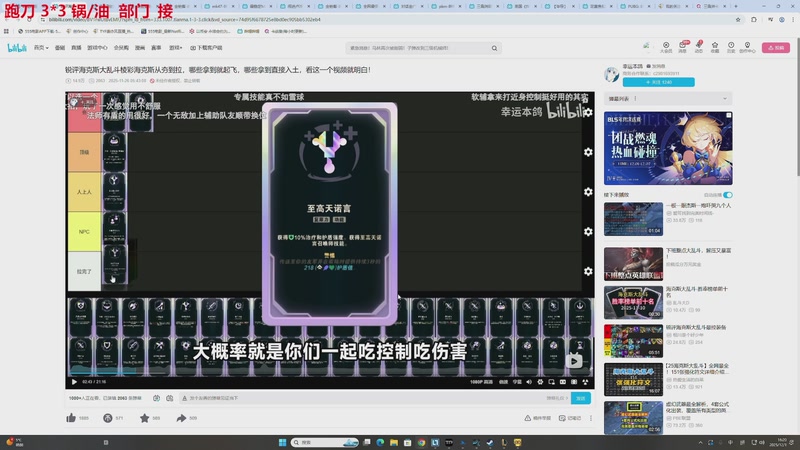Viewport: 800px width, 450px height.
Task: Click the volume speaker icon
Action: 529,382
